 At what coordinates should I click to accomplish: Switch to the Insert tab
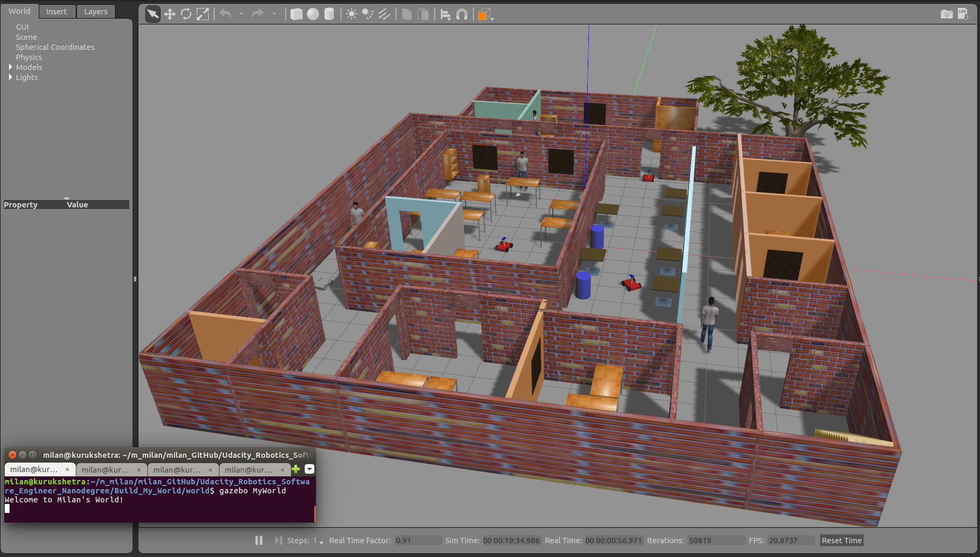[57, 12]
